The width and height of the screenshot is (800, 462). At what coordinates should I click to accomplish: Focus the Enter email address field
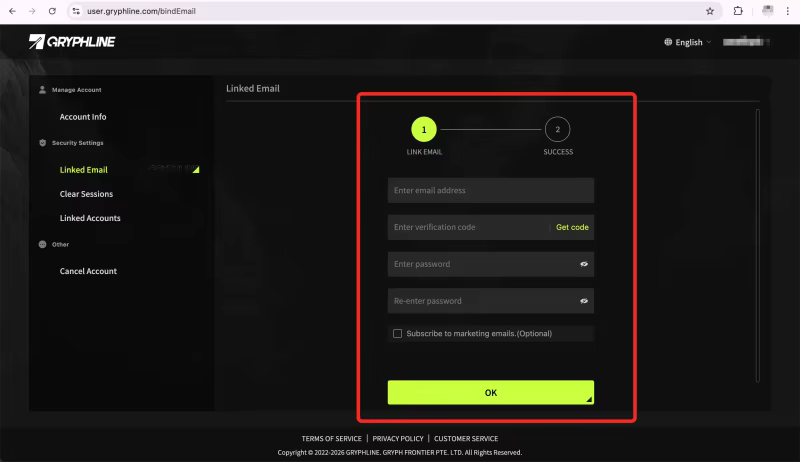(490, 190)
